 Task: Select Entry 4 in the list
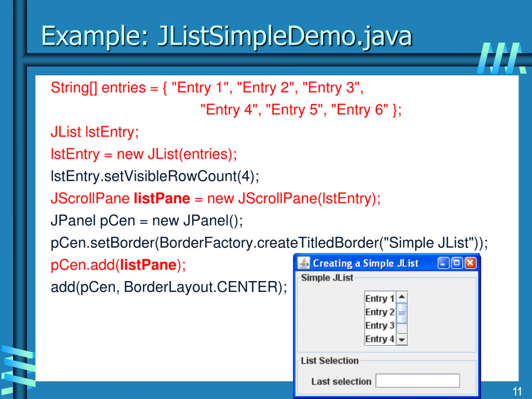tap(380, 339)
